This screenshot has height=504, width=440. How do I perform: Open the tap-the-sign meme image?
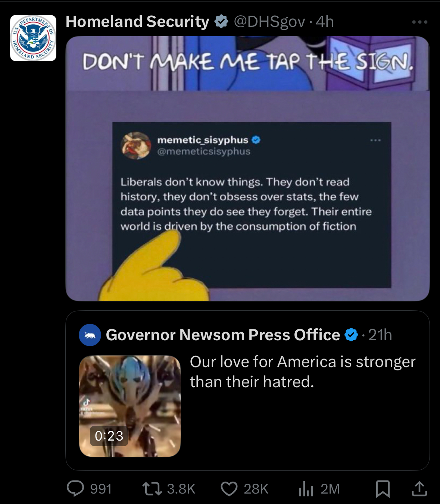[247, 169]
